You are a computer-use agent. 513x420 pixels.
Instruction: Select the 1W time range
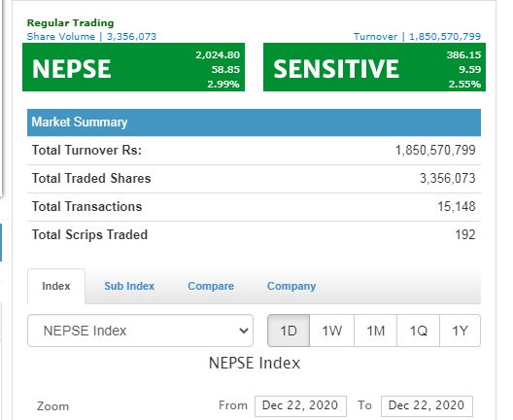(331, 331)
